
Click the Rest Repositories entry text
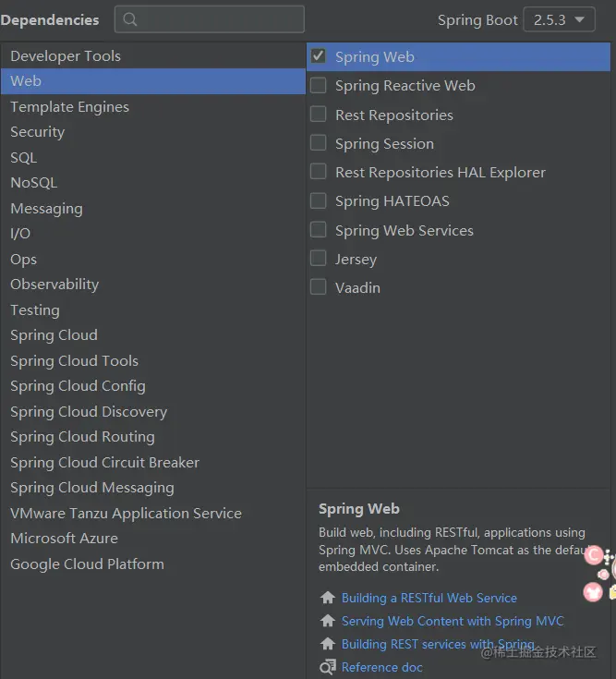pyautogui.click(x=394, y=115)
